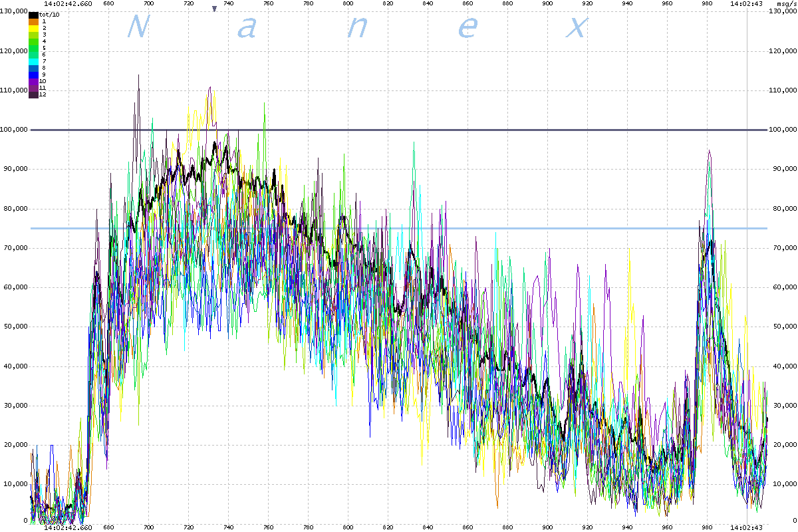
Task: Click the light blue 75,000 threshold line
Action: [x=399, y=228]
